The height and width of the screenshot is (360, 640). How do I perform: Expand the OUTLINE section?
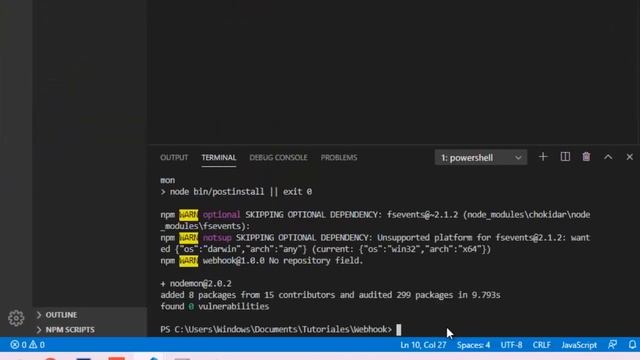pyautogui.click(x=90, y=315)
